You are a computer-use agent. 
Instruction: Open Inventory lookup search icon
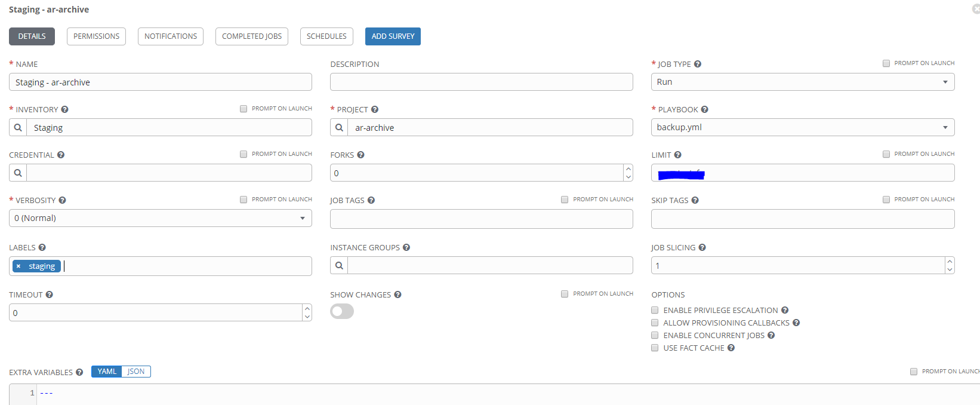click(x=18, y=127)
